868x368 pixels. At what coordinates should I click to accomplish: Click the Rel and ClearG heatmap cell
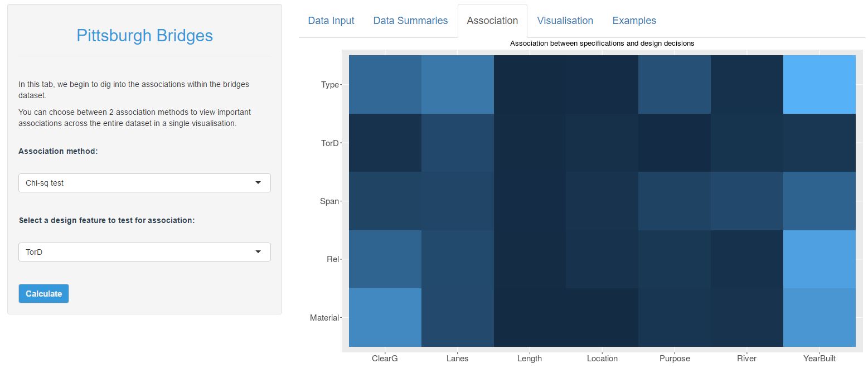(385, 259)
